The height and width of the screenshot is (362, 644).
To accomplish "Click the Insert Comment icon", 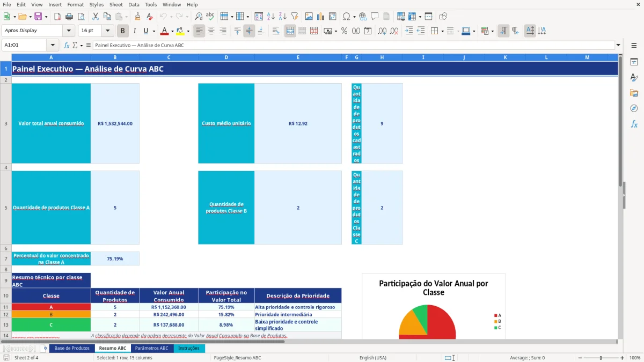I will pos(375,17).
